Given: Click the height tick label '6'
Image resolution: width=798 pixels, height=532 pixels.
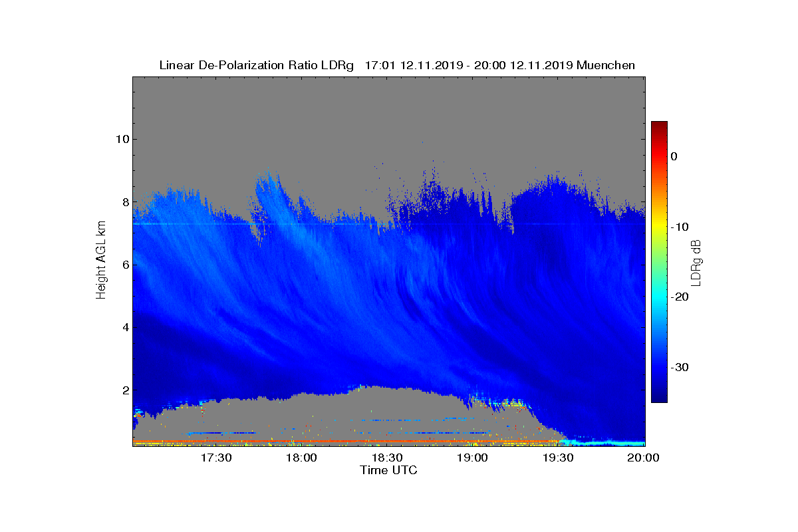Looking at the screenshot, I should pos(125,265).
